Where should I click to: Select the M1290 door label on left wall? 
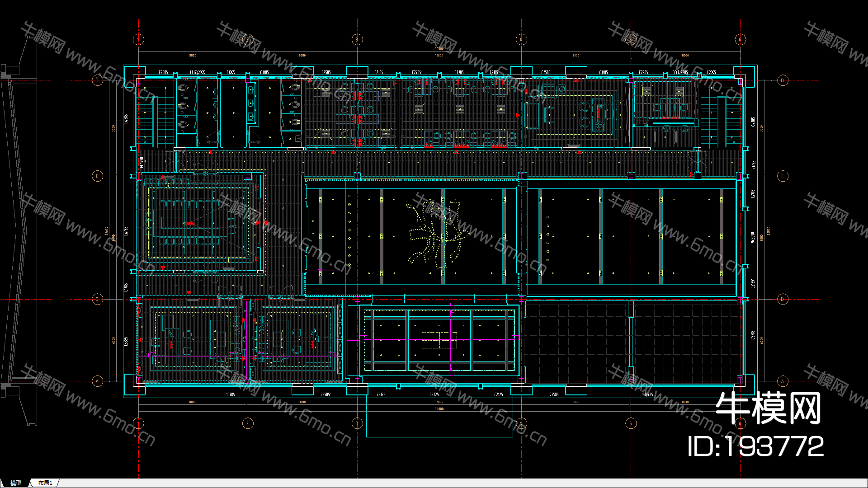pyautogui.click(x=142, y=162)
